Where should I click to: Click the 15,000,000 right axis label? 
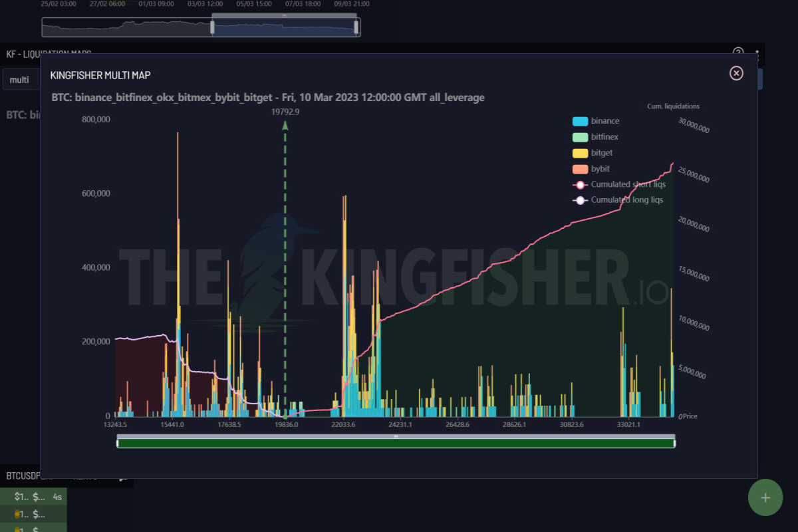pos(694,273)
